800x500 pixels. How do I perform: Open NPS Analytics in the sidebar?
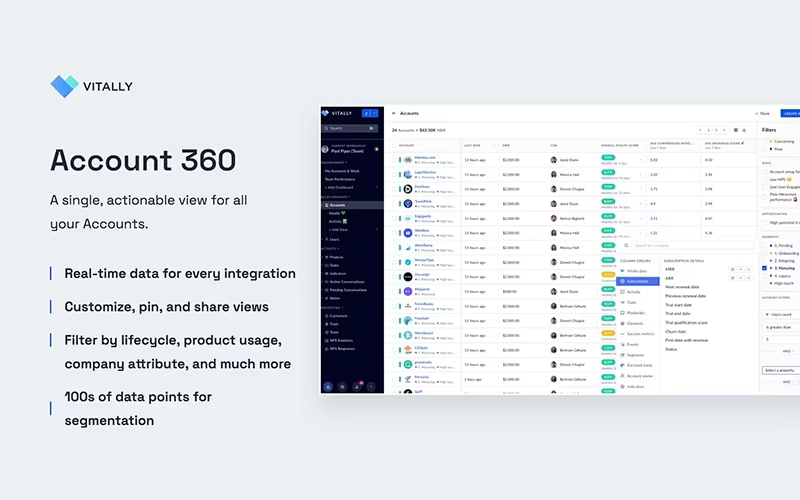(x=339, y=340)
